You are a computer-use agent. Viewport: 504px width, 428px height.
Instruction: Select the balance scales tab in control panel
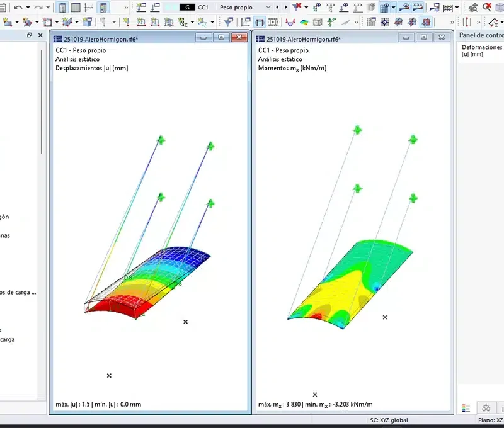pyautogui.click(x=486, y=408)
